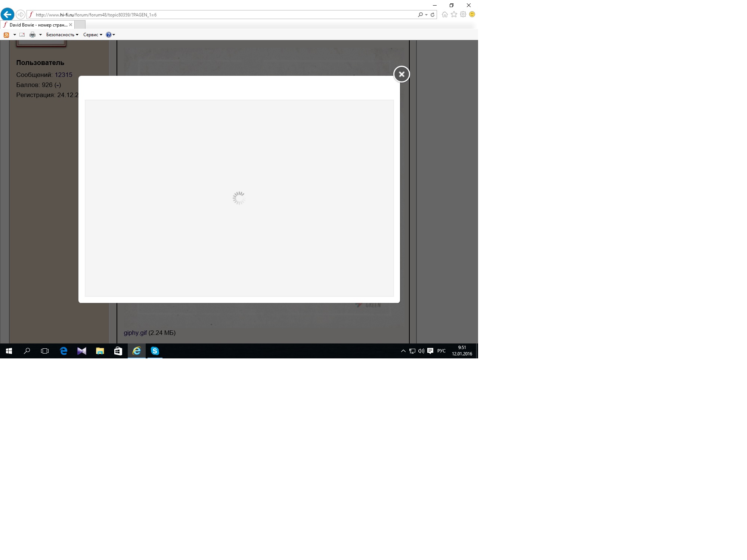Click the browser Back arrow button
Screen dimensions: 747x560
[x=7, y=15]
